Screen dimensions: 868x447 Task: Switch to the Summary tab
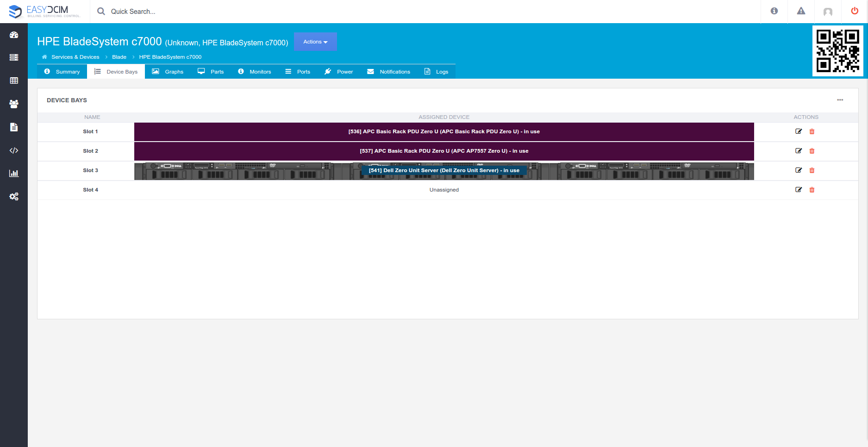pyautogui.click(x=62, y=72)
